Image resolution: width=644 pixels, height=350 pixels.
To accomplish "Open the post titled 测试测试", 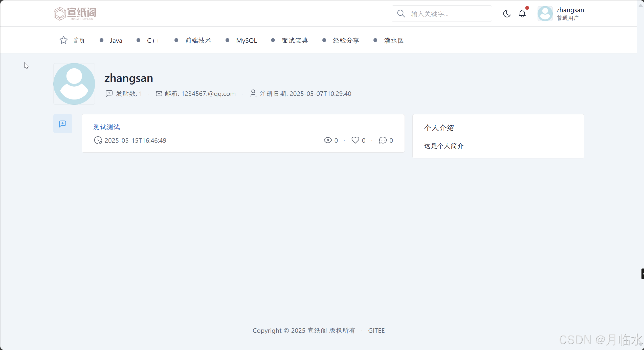I will tap(106, 127).
